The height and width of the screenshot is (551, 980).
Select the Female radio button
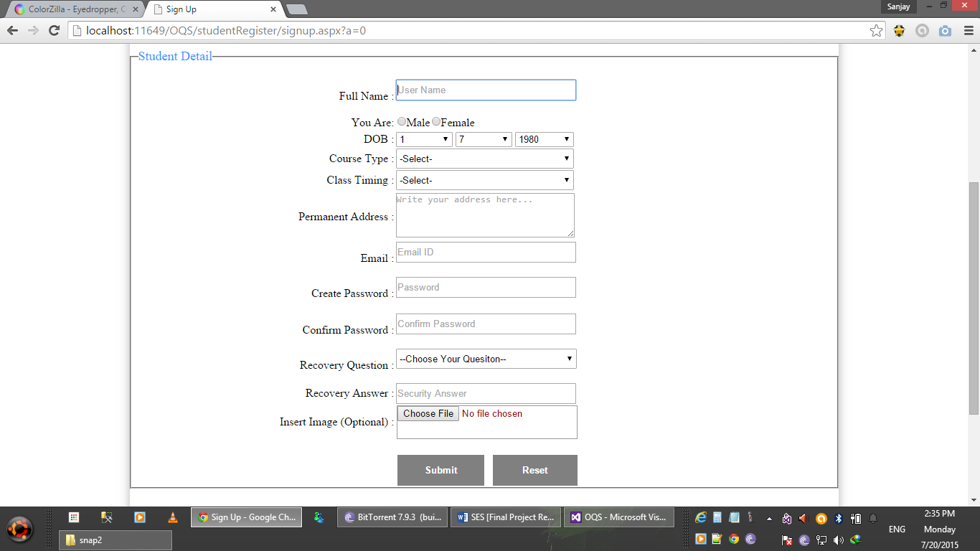pyautogui.click(x=436, y=121)
